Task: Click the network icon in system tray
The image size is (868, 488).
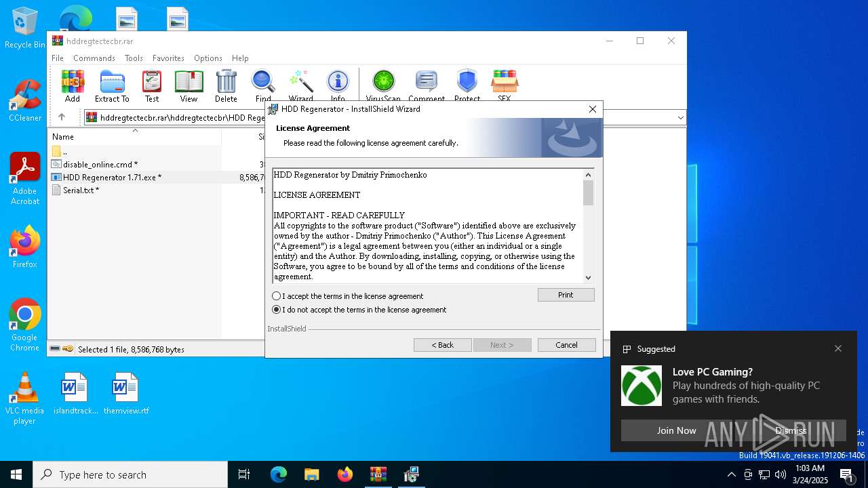Action: 764,474
